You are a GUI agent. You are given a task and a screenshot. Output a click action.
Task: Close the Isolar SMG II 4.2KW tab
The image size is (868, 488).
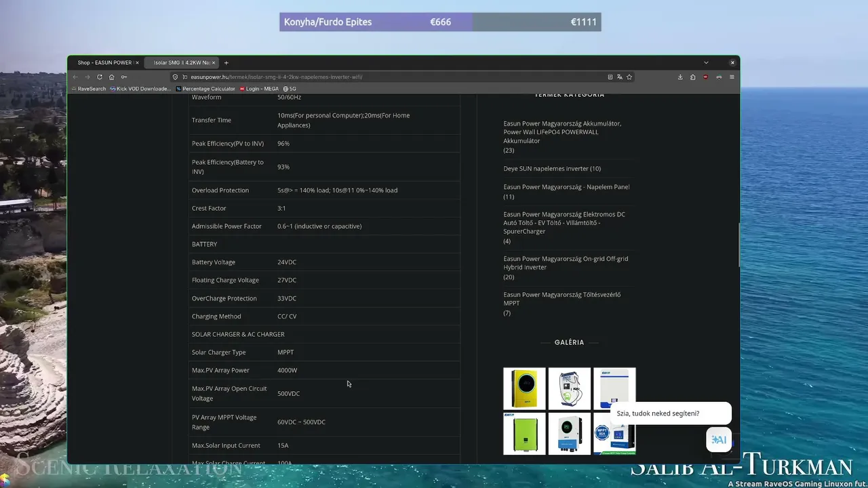pos(214,63)
